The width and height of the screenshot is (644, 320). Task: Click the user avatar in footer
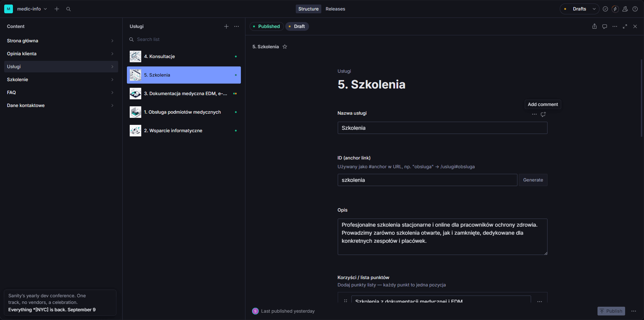coord(256,311)
